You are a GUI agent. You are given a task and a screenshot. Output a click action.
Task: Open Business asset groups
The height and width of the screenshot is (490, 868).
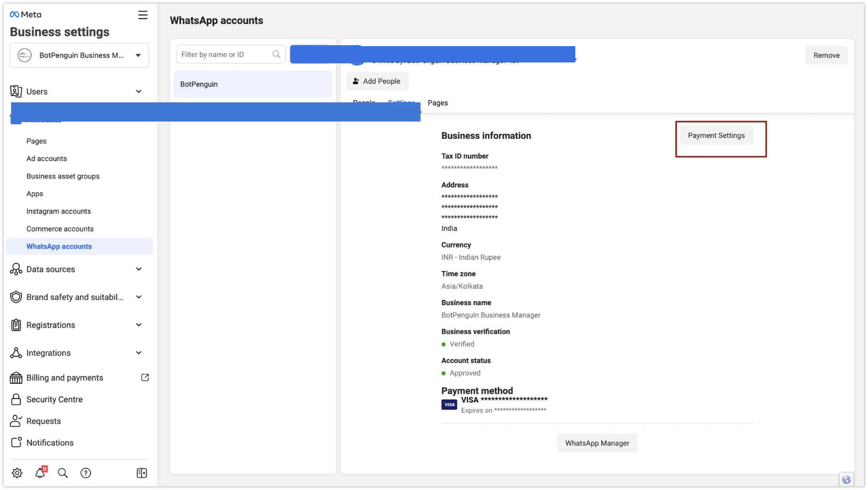63,176
